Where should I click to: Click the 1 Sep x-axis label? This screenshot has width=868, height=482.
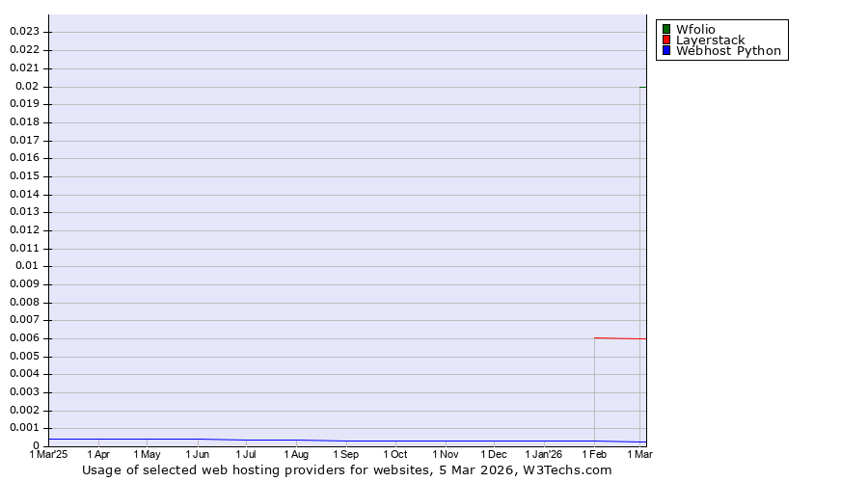(x=345, y=454)
